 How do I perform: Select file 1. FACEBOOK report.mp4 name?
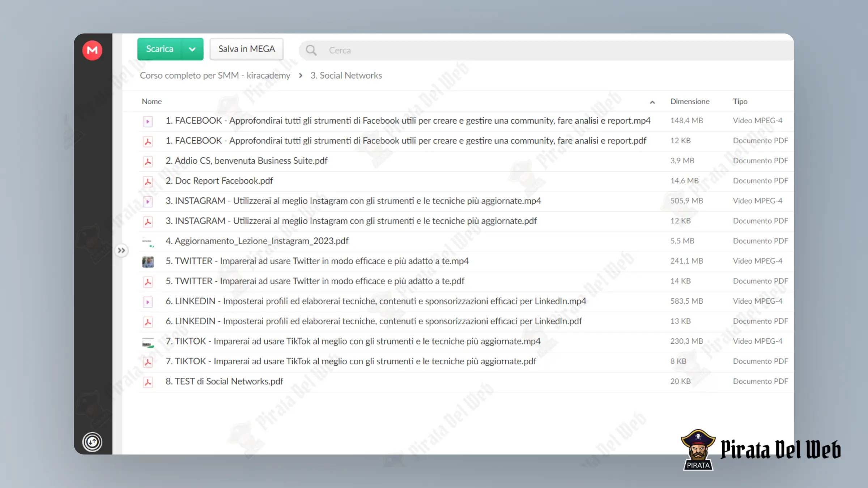(x=408, y=120)
